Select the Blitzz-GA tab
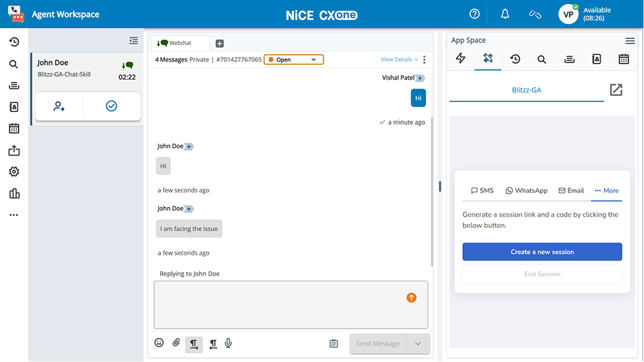Image resolution: width=644 pixels, height=362 pixels. click(527, 90)
